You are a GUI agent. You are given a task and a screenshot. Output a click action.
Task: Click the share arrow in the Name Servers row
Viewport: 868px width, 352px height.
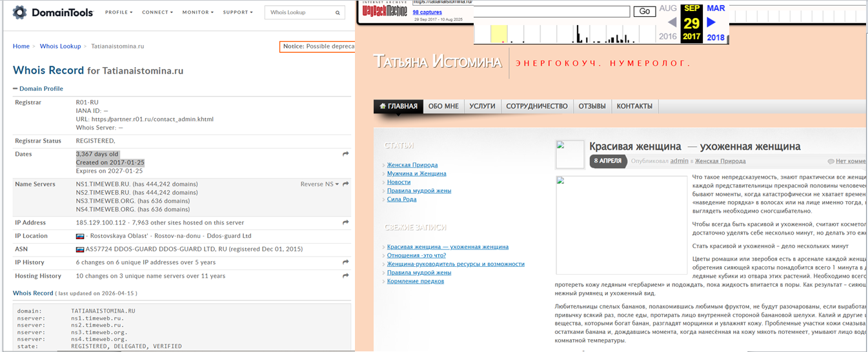tap(346, 184)
